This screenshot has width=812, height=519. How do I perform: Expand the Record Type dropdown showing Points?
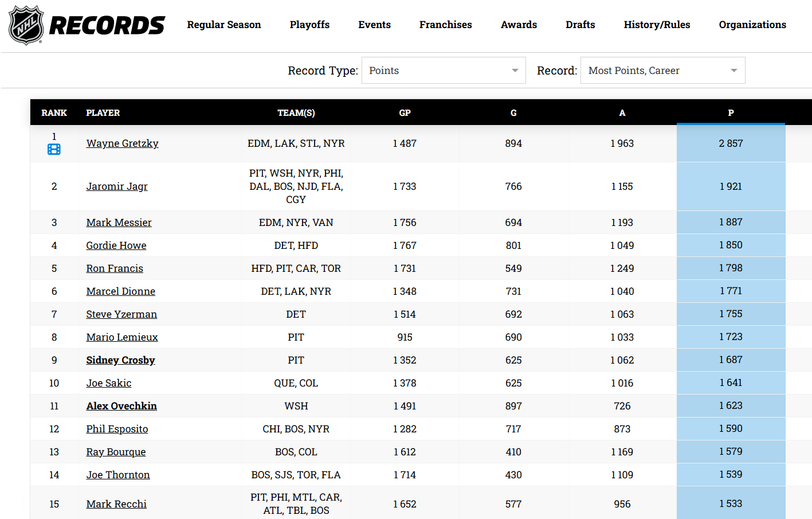444,71
